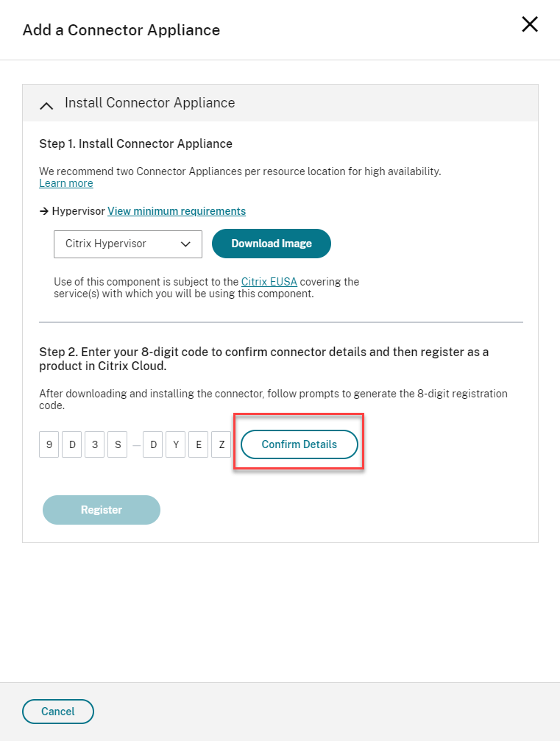Select the third code box containing 3

tap(95, 444)
